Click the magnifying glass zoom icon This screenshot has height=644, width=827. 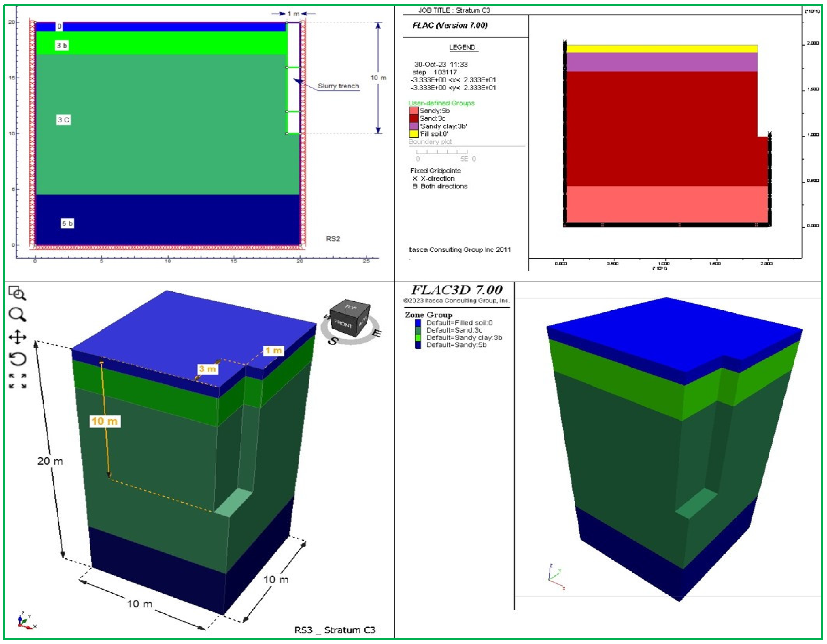pos(17,315)
